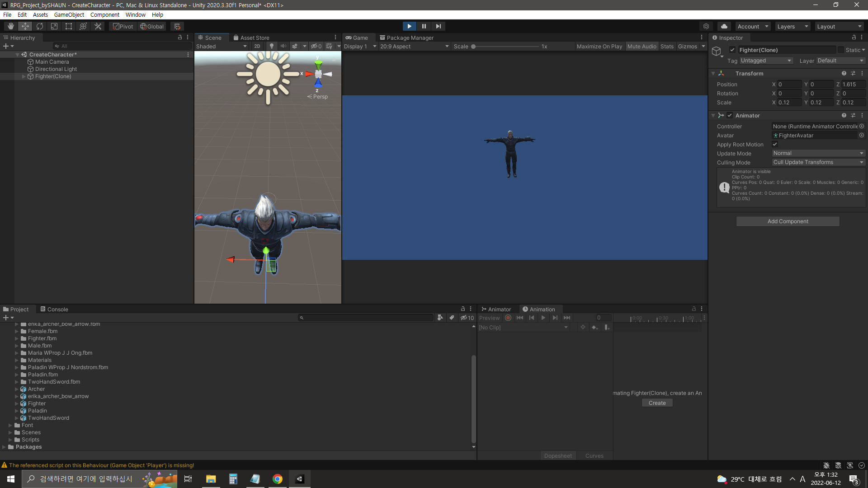Expand Fighter(Clone) in Hierarchy
This screenshot has width=868, height=488.
pos(24,76)
